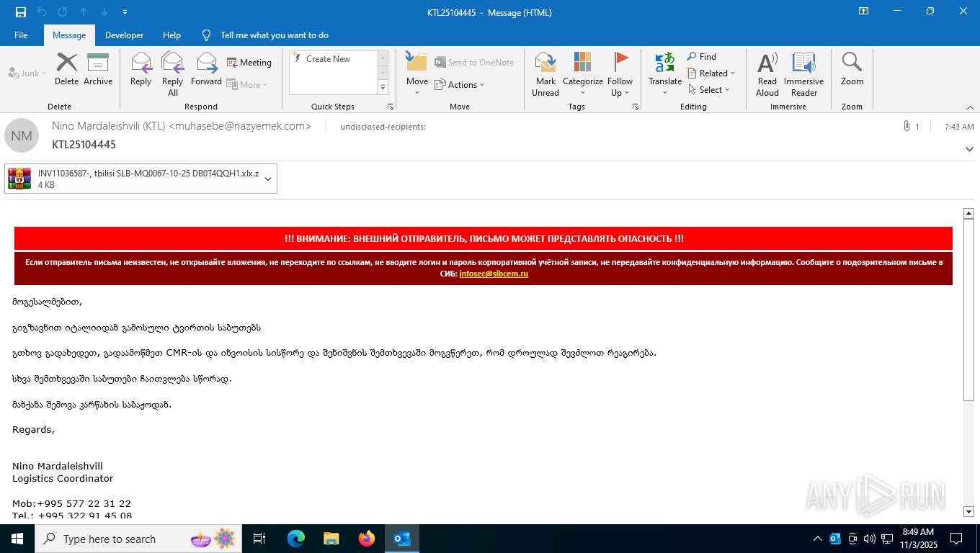Delete this message
The height and width of the screenshot is (553, 980).
coord(66,69)
